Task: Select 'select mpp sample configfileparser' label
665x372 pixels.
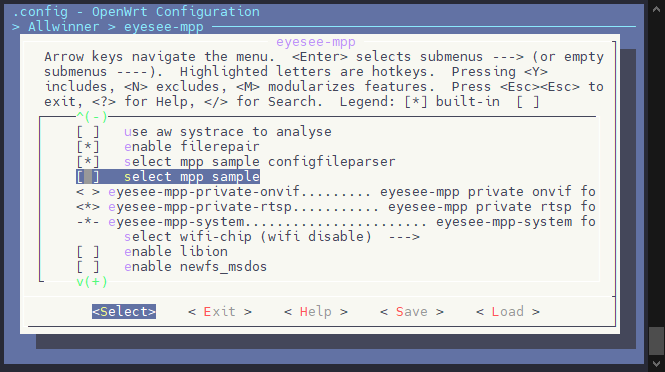Action: click(x=260, y=162)
